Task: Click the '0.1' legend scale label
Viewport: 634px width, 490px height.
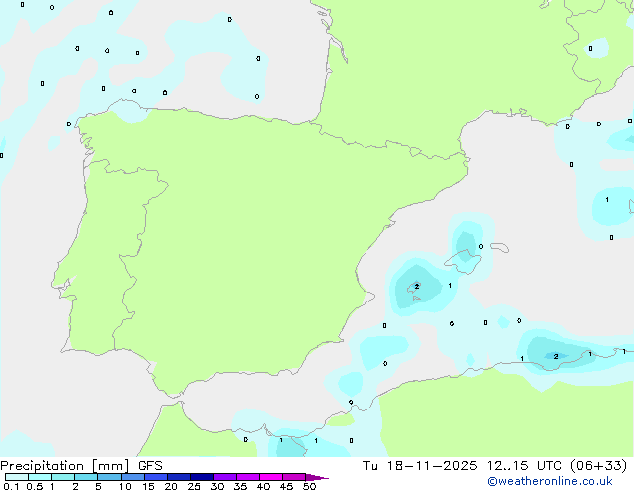Action: click(x=11, y=486)
